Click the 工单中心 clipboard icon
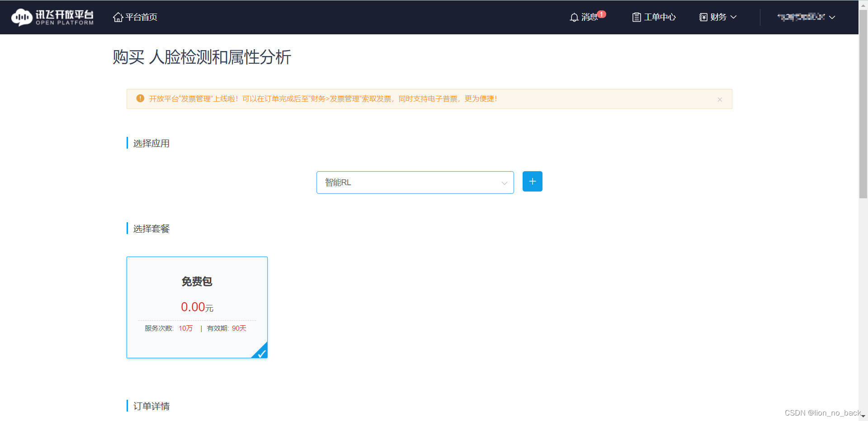The height and width of the screenshot is (421, 868). (637, 17)
